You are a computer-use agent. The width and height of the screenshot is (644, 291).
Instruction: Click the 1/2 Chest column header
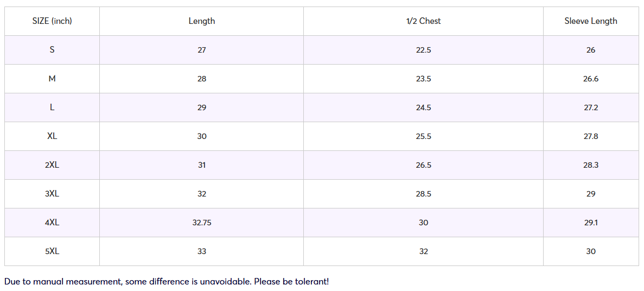(423, 21)
